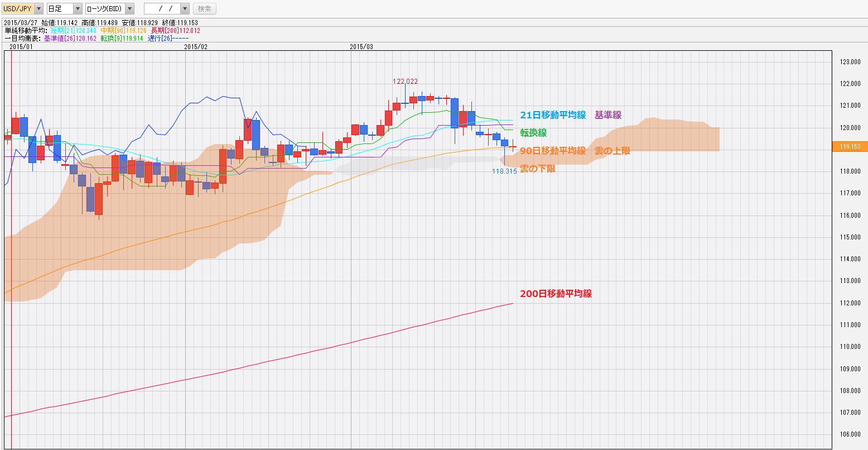868x450 pixels.
Task: Click the 200日移動平均線 annotation label
Action: pyautogui.click(x=556, y=294)
